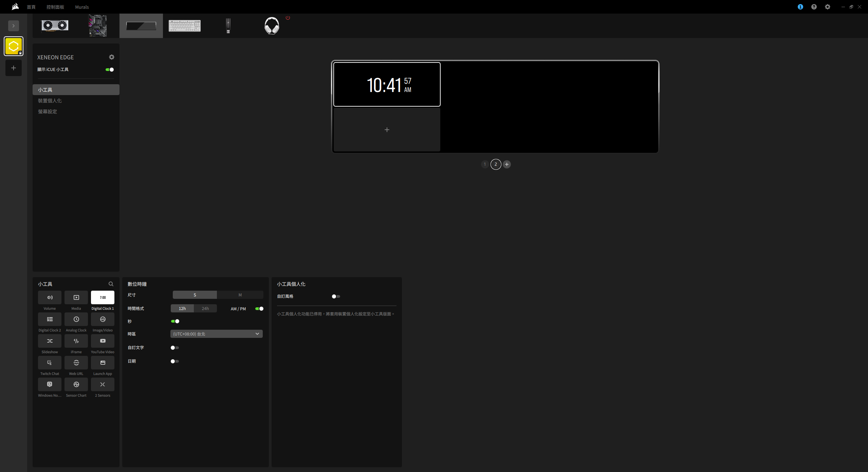
Task: Choose the Slideshow widget icon
Action: (50, 341)
